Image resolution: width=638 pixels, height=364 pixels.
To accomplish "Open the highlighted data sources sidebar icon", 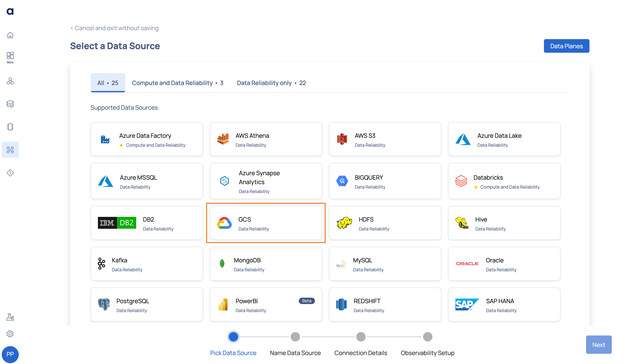I will pyautogui.click(x=10, y=150).
